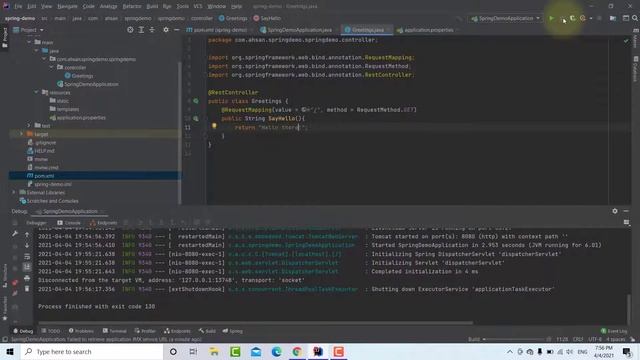Open the Problems tool window
640x360 pixels.
tap(81, 331)
